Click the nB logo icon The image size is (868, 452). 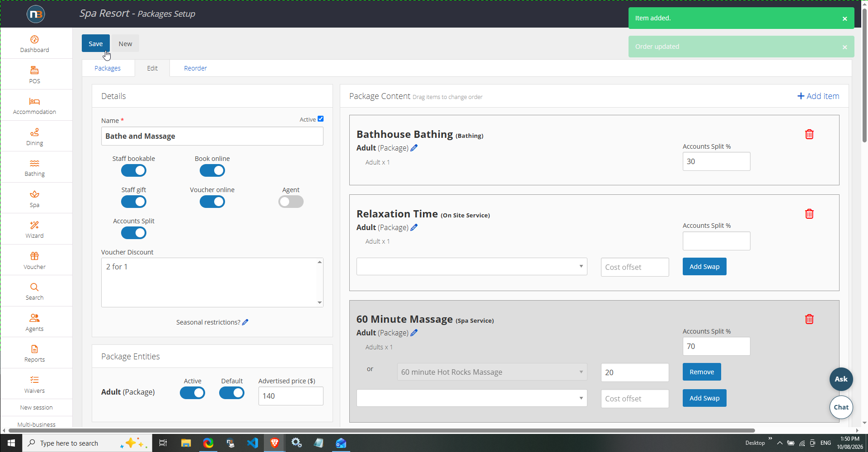(x=36, y=14)
